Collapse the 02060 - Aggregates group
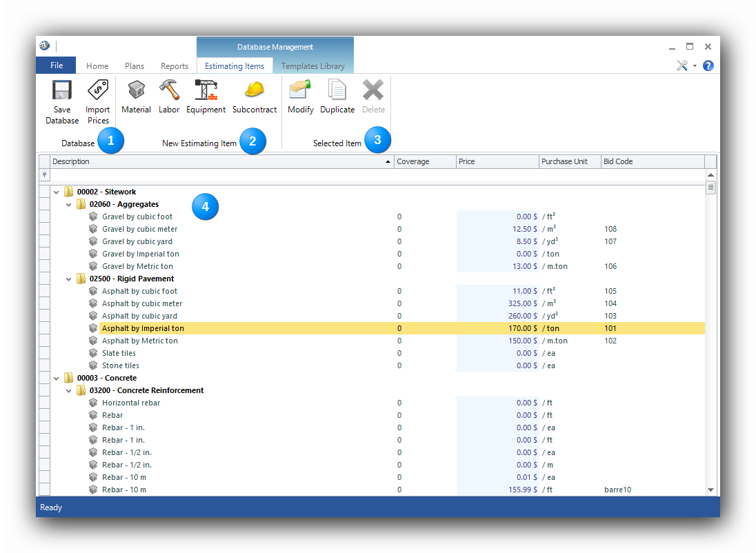The width and height of the screenshot is (756, 553). click(69, 205)
